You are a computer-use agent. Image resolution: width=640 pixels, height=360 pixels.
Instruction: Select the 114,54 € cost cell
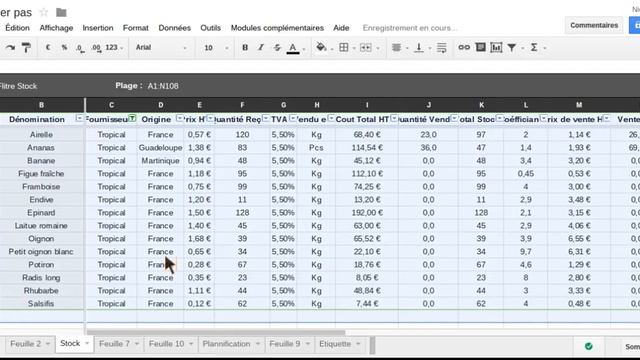pos(367,148)
